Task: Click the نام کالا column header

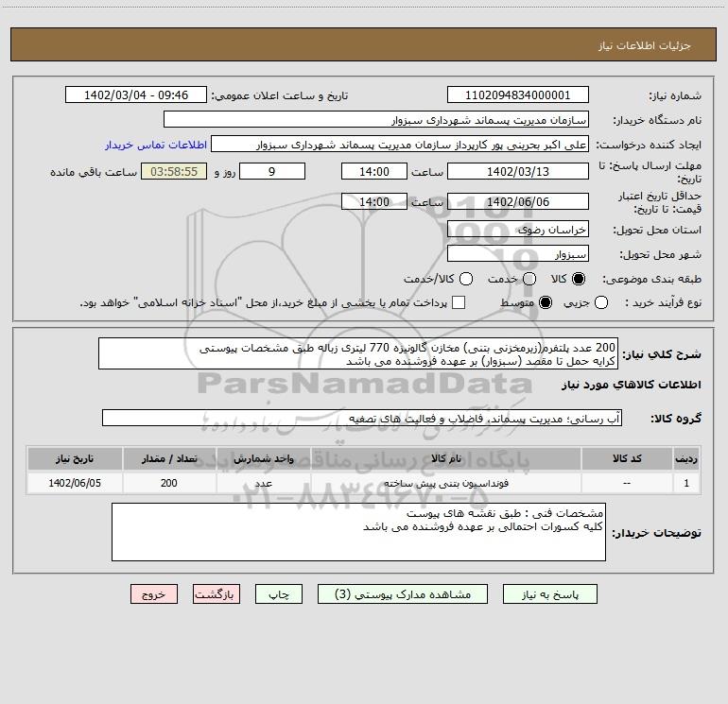Action: (x=446, y=458)
